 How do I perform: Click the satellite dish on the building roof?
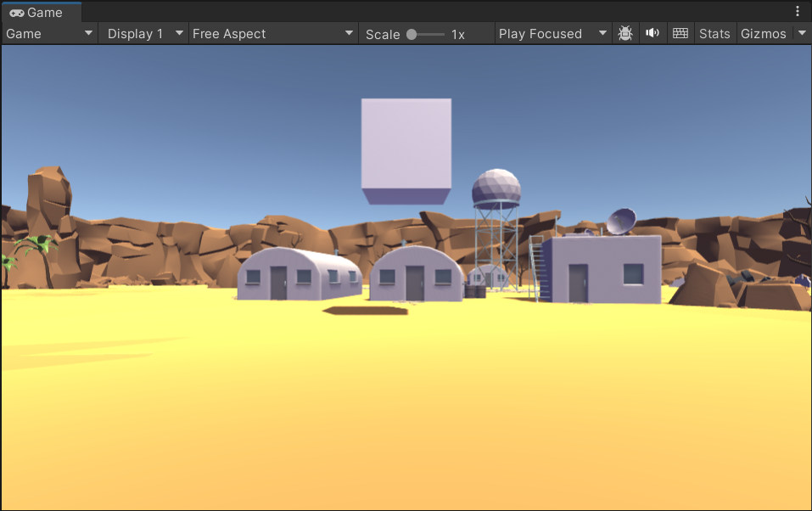click(621, 222)
